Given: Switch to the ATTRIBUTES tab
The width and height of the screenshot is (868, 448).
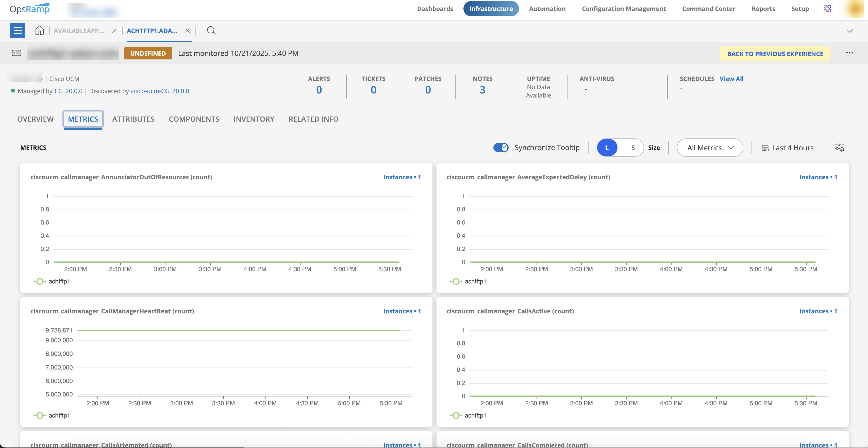Looking at the screenshot, I should pyautogui.click(x=133, y=119).
